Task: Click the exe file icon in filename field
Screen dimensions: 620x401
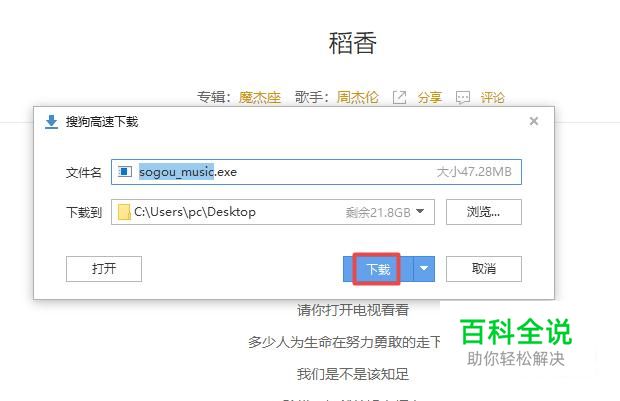Action: pyautogui.click(x=125, y=171)
